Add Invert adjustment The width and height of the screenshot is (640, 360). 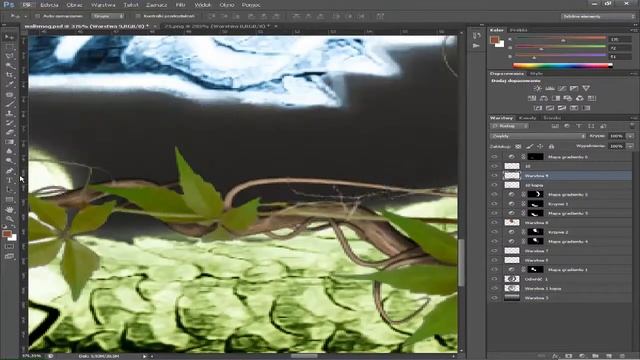coord(538,108)
